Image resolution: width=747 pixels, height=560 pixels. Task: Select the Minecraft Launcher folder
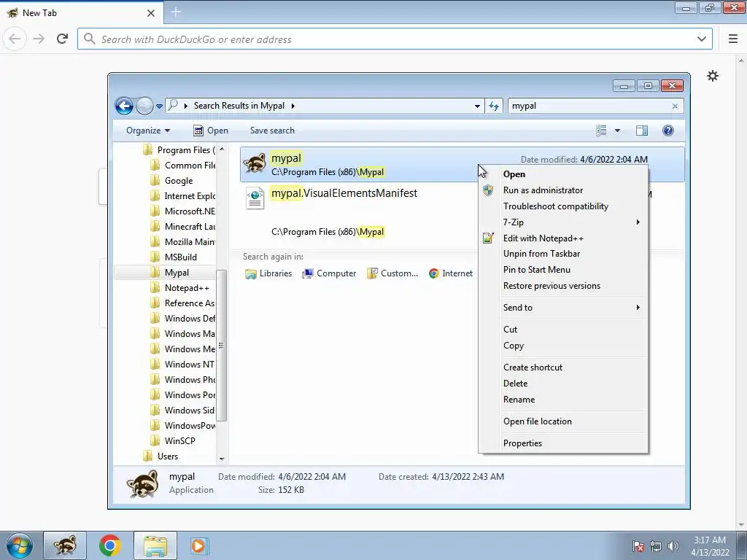click(183, 226)
